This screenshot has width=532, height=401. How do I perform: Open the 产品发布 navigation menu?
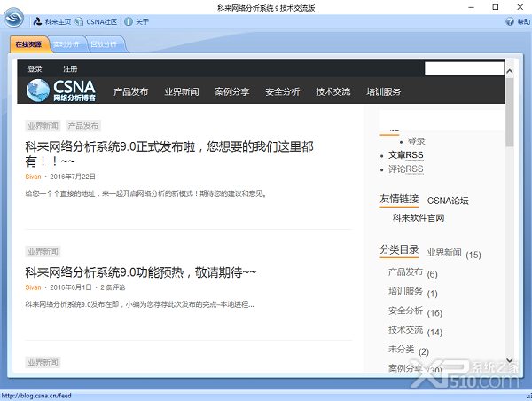pos(131,91)
